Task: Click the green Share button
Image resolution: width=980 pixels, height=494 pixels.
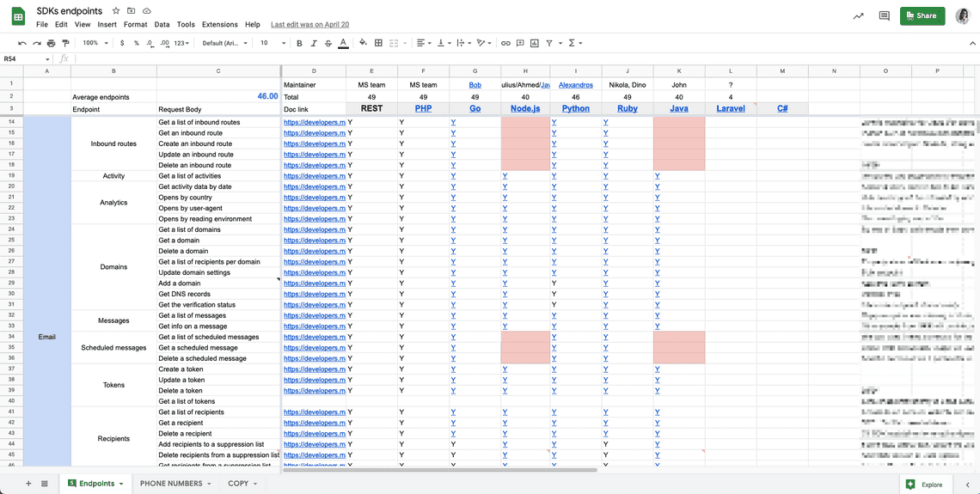Action: tap(922, 15)
